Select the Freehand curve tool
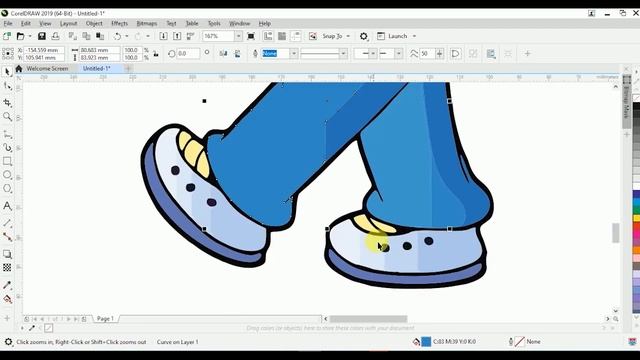640x360 pixels. coord(7,134)
